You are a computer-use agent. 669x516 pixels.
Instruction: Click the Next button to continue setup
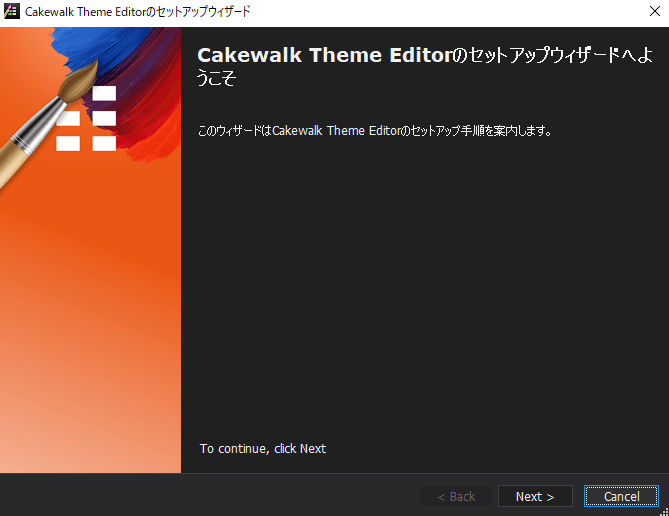(535, 496)
